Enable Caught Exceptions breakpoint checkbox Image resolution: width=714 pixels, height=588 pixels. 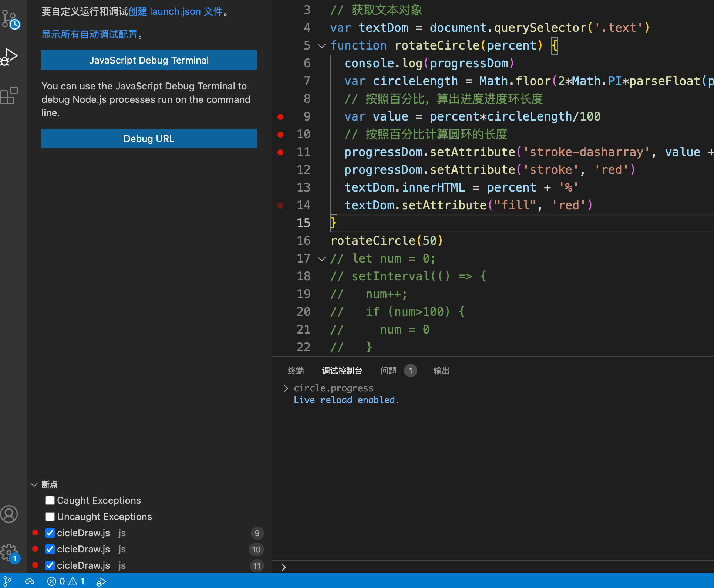(50, 500)
